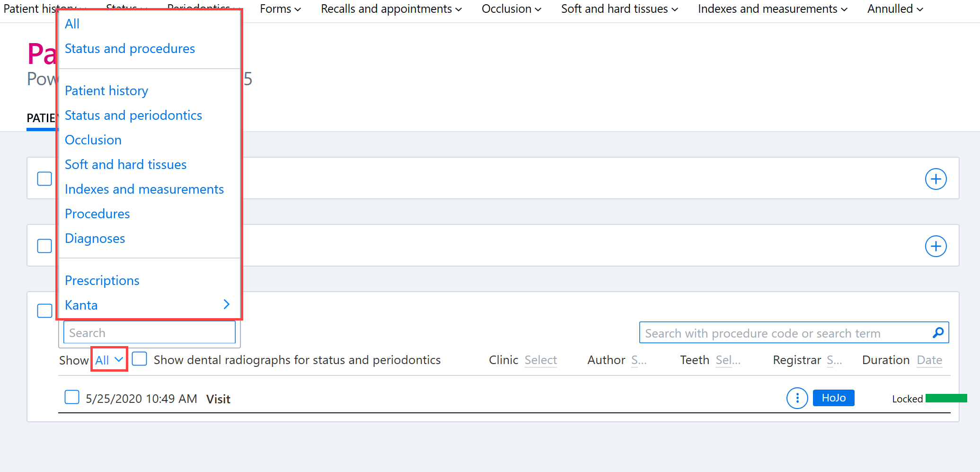Choose Procedures in the dropdown list
980x472 pixels.
(97, 214)
